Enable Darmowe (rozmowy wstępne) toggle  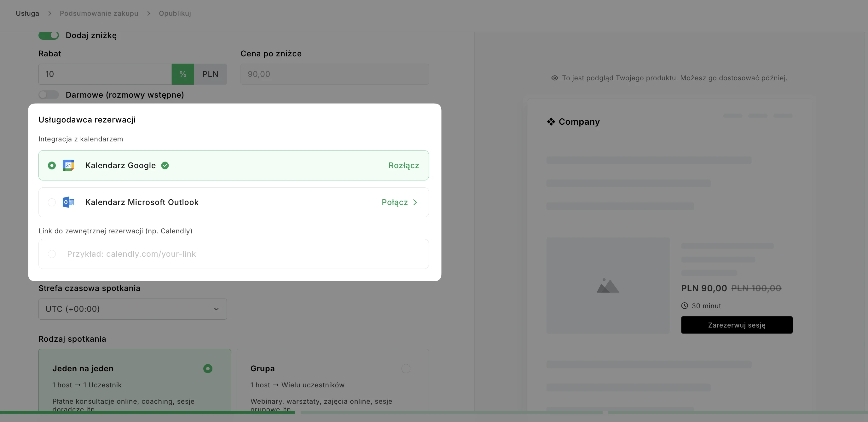coord(49,95)
